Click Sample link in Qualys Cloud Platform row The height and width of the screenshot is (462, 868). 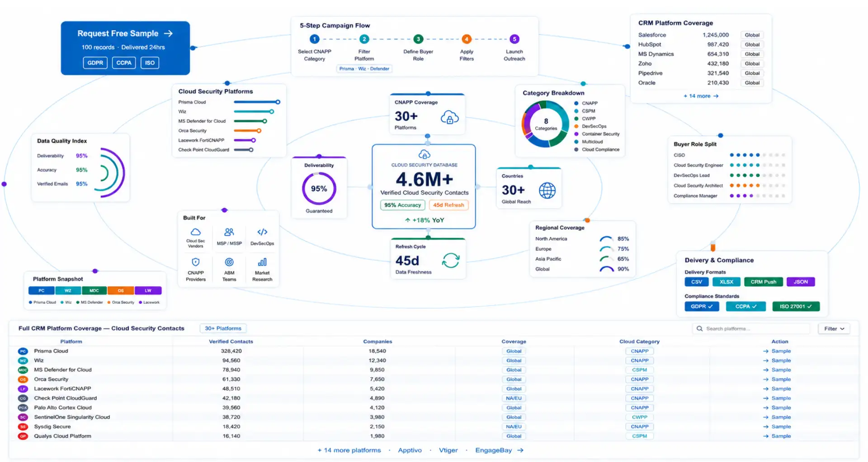pyautogui.click(x=777, y=436)
